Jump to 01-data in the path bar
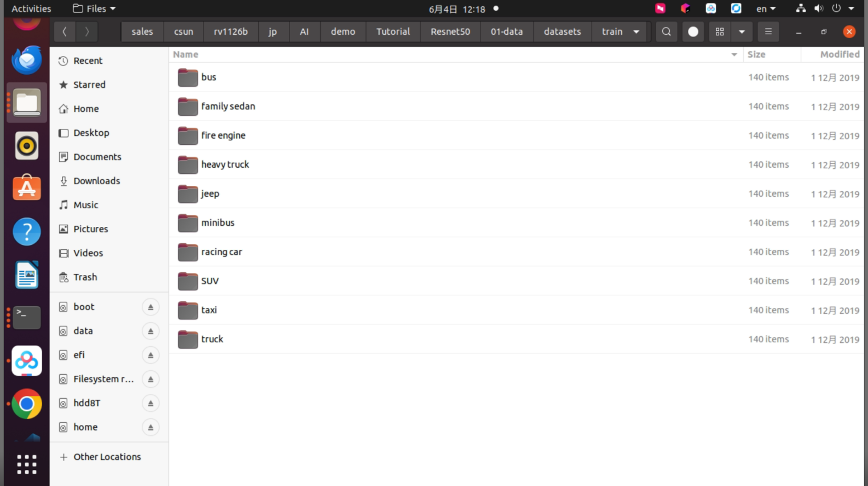Image resolution: width=868 pixels, height=486 pixels. click(x=507, y=32)
